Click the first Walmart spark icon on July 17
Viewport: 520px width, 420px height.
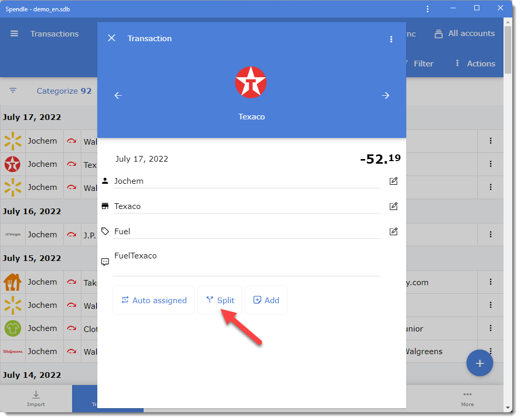12,141
